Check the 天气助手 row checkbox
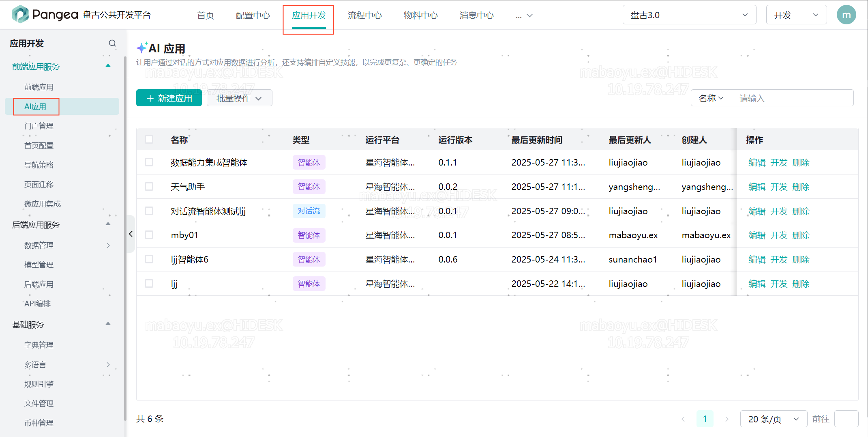 (x=149, y=187)
